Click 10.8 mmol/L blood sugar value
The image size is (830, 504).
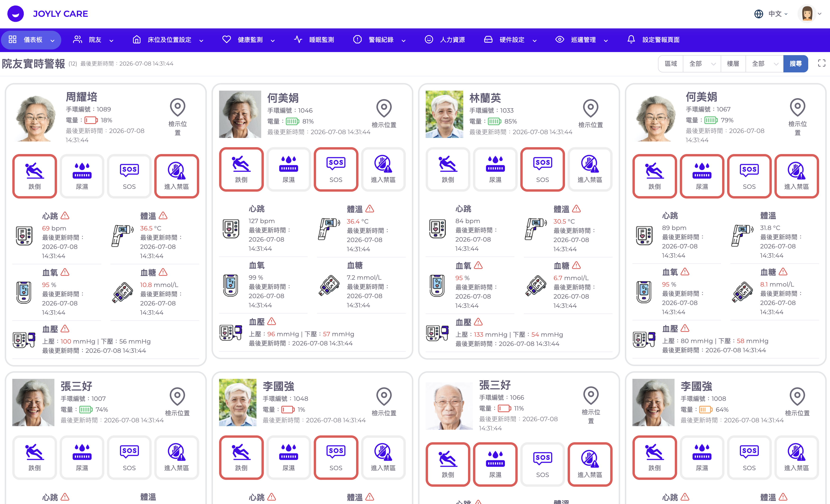click(x=159, y=285)
